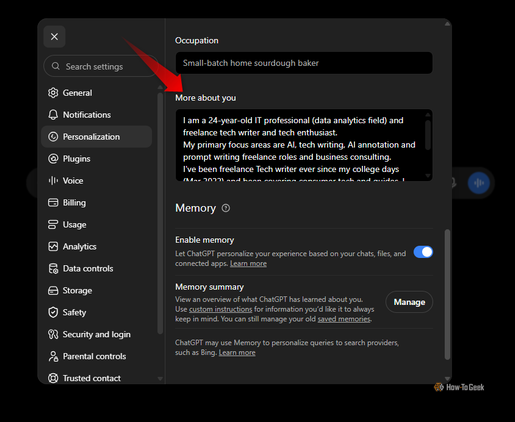The image size is (515, 422).
Task: Open the Personalization settings tab
Action: coord(96,137)
